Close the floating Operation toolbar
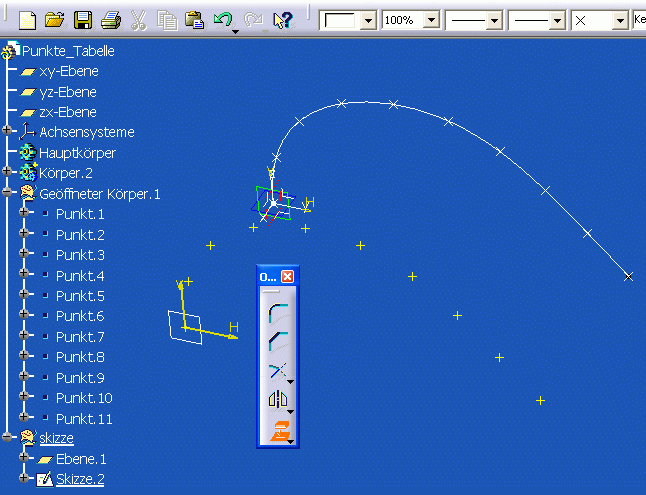646x495 pixels. click(288, 277)
